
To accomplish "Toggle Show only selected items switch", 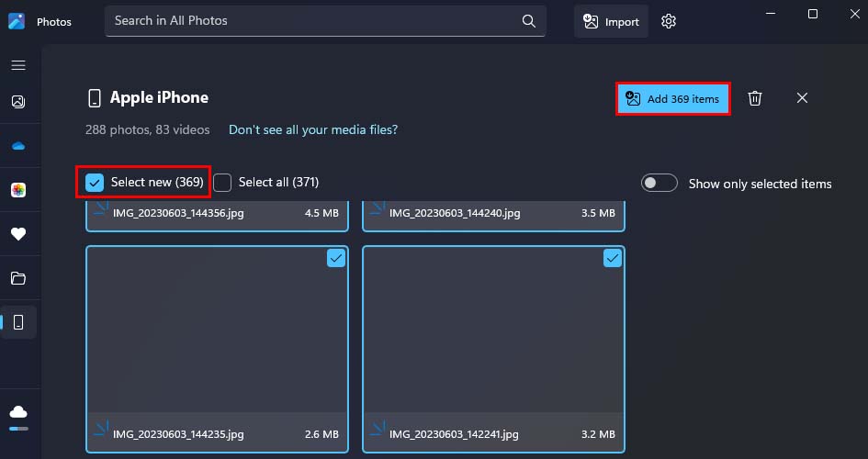I will click(x=659, y=184).
